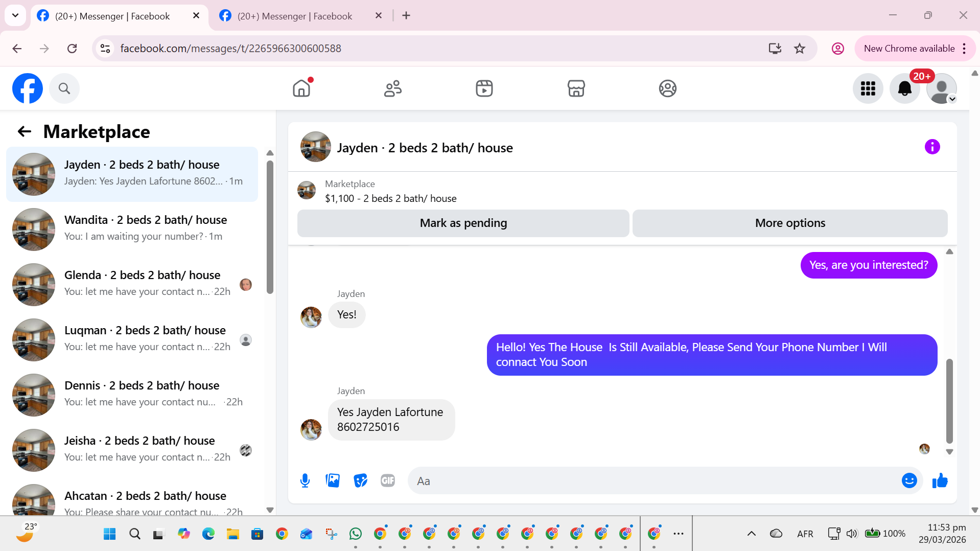
Task: Open the Chrome profile icon
Action: coord(838,49)
